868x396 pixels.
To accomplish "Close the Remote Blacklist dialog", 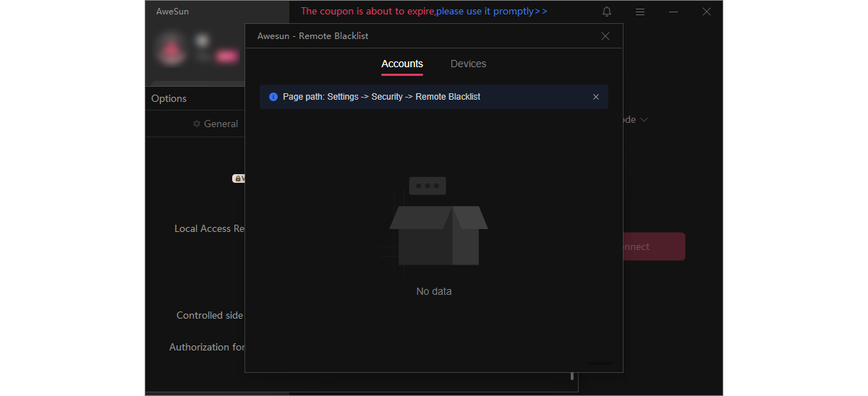I will point(605,36).
